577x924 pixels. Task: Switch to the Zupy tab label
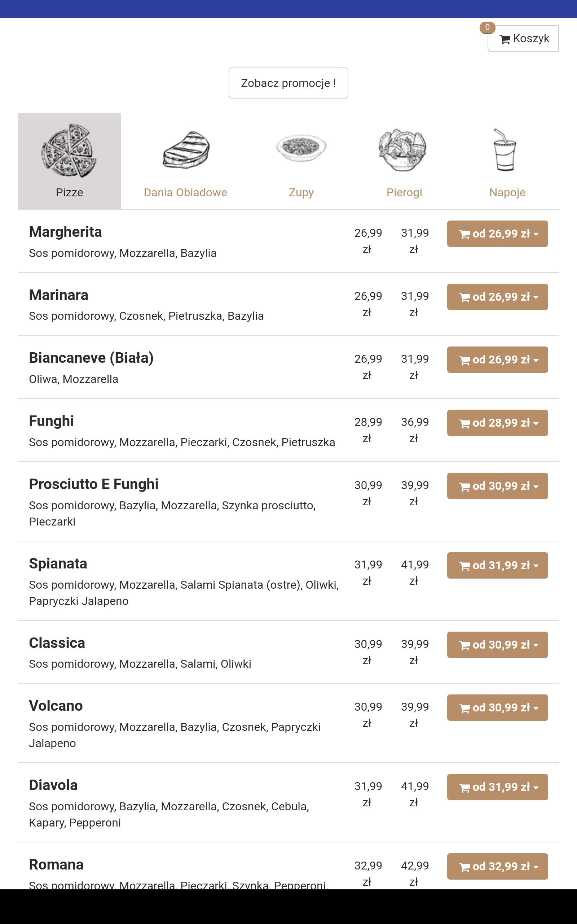point(301,192)
